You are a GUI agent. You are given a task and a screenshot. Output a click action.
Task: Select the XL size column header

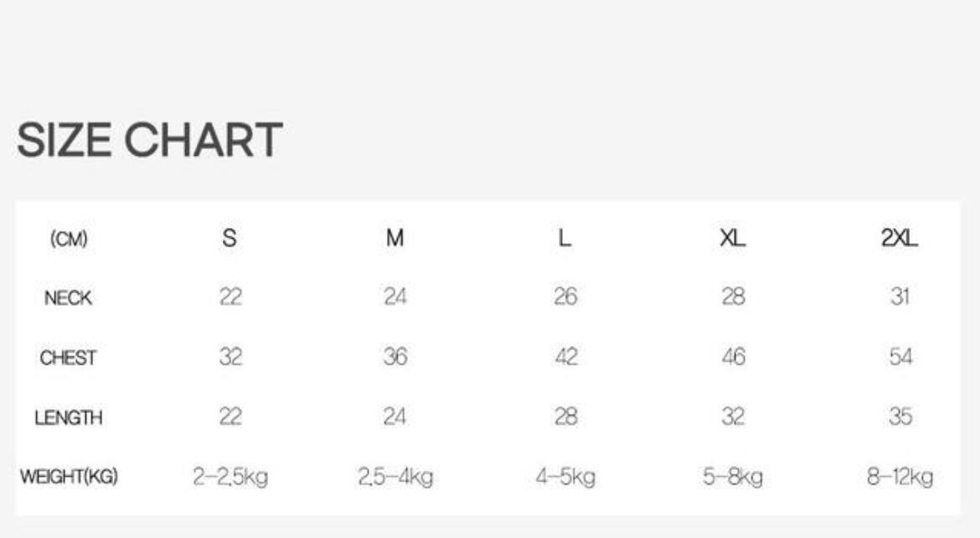(x=733, y=239)
